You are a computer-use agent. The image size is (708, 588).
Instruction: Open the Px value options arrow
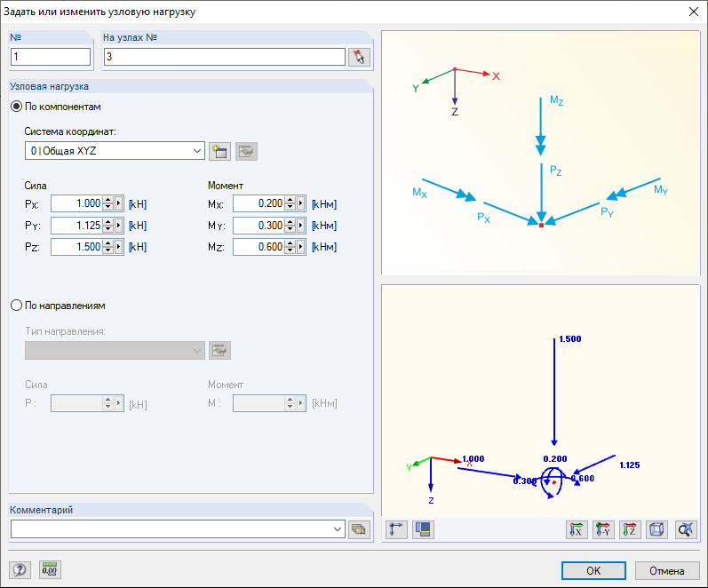tap(119, 203)
